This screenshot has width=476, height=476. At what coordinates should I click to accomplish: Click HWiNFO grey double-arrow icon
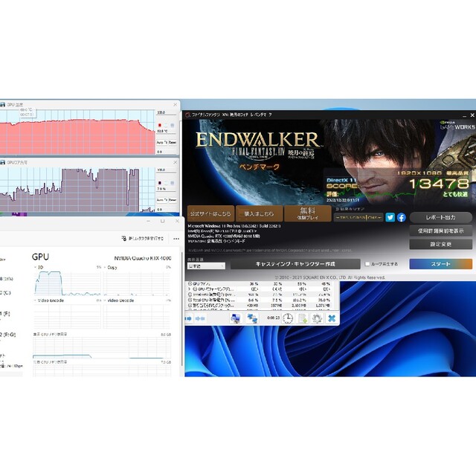coord(200,318)
